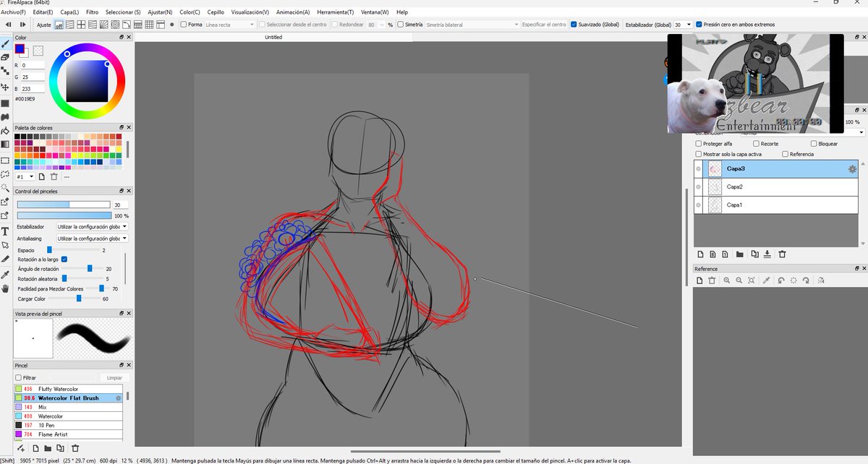868x464 pixels.
Task: Duplicate the current layer
Action: (754, 254)
